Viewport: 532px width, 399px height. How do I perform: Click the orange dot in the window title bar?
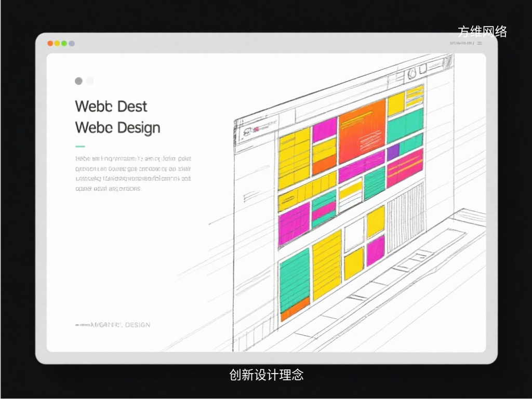pos(50,44)
